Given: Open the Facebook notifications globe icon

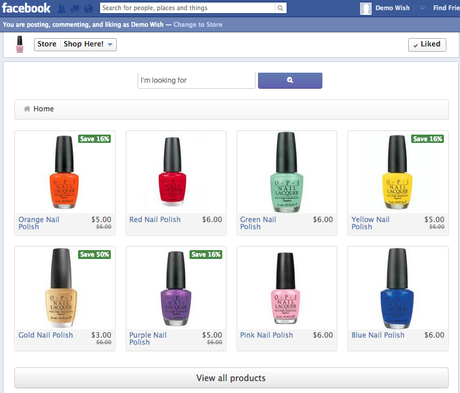Looking at the screenshot, I should (x=89, y=9).
